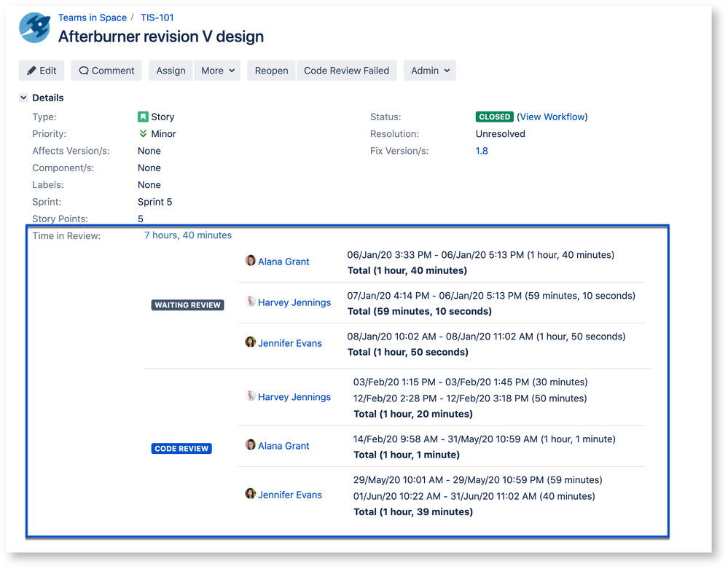Open Fix Version 1.8 link
This screenshot has height=569, width=728.
pos(482,151)
